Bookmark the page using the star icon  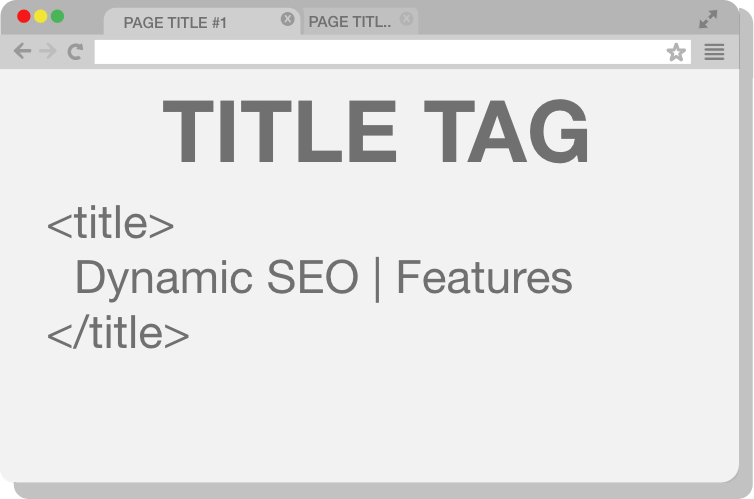coord(676,52)
